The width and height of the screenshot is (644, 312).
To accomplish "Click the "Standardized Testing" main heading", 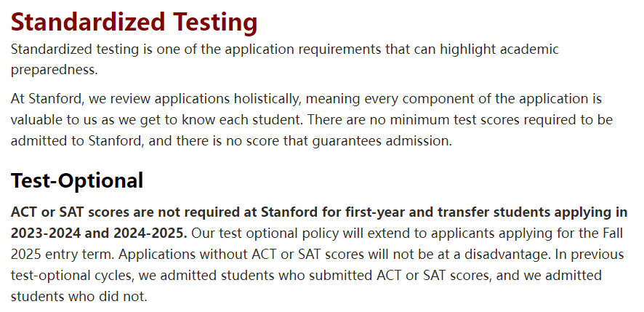I will [x=134, y=22].
